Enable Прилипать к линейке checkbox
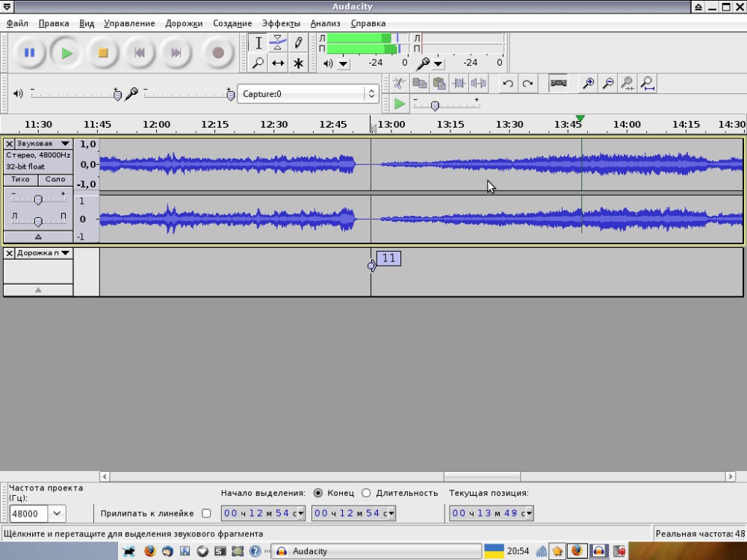This screenshot has height=560, width=747. [206, 514]
